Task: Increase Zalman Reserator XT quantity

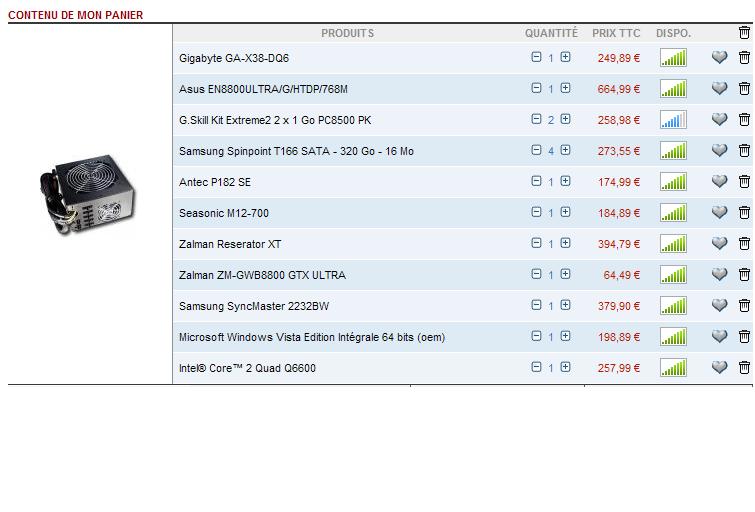Action: (565, 243)
